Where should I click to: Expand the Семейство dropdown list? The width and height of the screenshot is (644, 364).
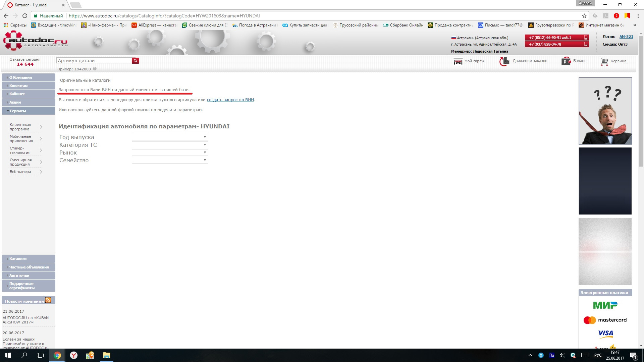pyautogui.click(x=170, y=160)
